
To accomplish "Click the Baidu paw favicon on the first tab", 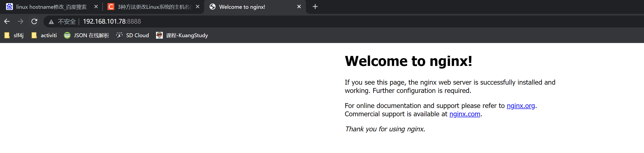I will (x=9, y=7).
